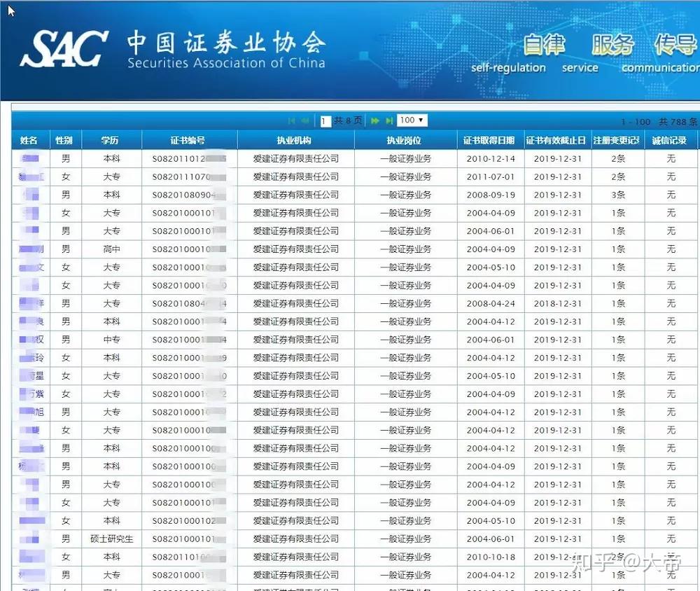Click 男 in the 硕士研究生 row
Viewport: 700px width, 591px height.
(66, 538)
